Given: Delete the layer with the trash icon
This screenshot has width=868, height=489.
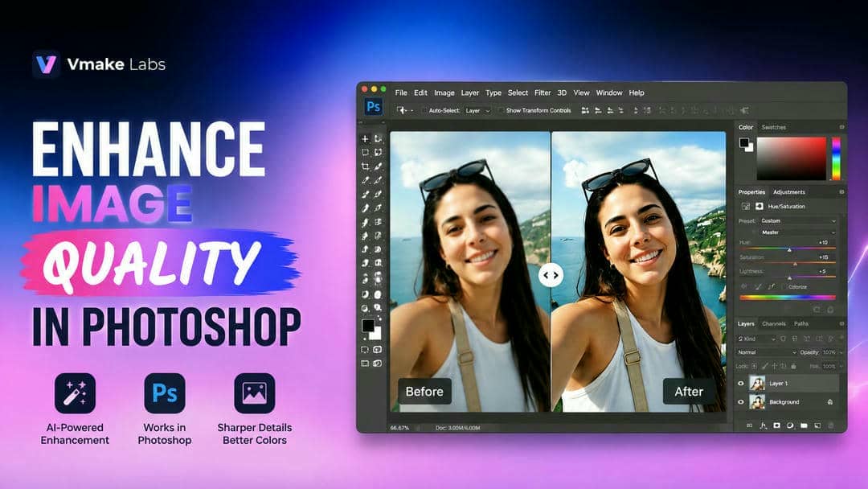Looking at the screenshot, I should 831,425.
